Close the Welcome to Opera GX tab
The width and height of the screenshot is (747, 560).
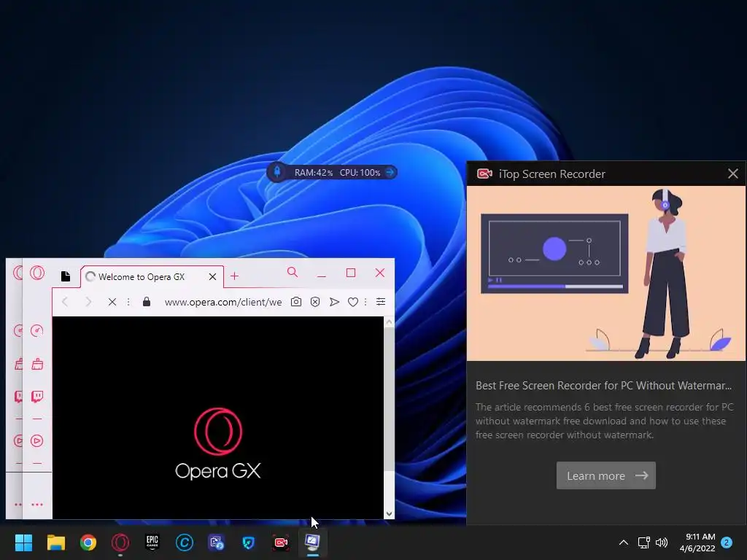point(212,276)
